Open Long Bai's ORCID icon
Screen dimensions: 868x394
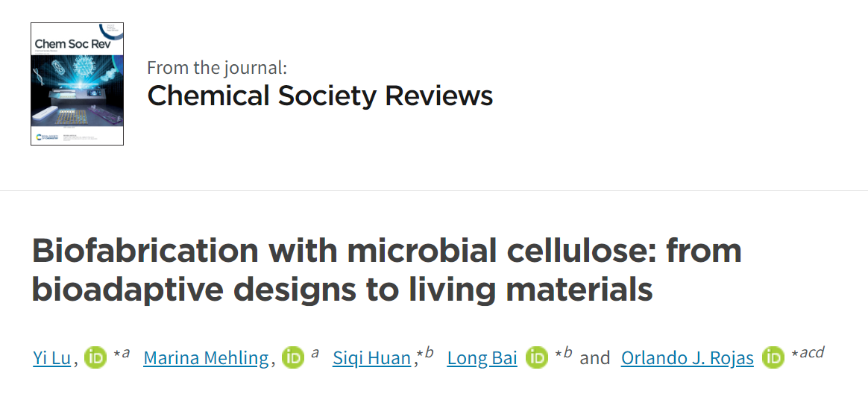click(x=537, y=357)
